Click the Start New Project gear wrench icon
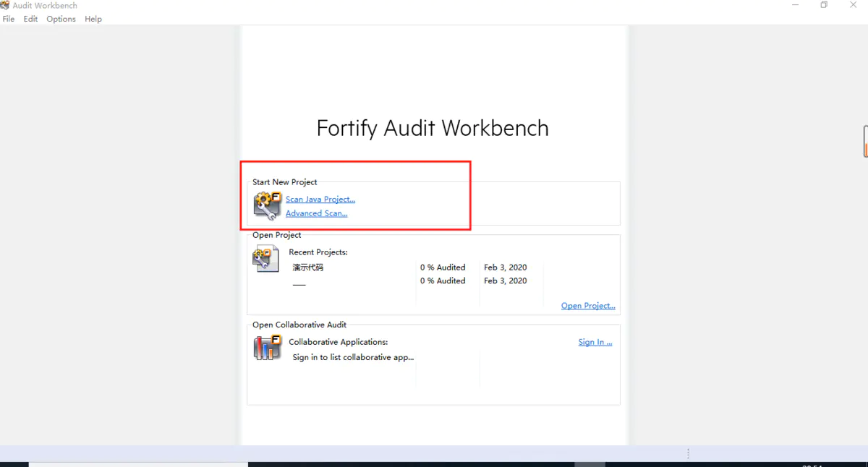The image size is (868, 467). [267, 205]
